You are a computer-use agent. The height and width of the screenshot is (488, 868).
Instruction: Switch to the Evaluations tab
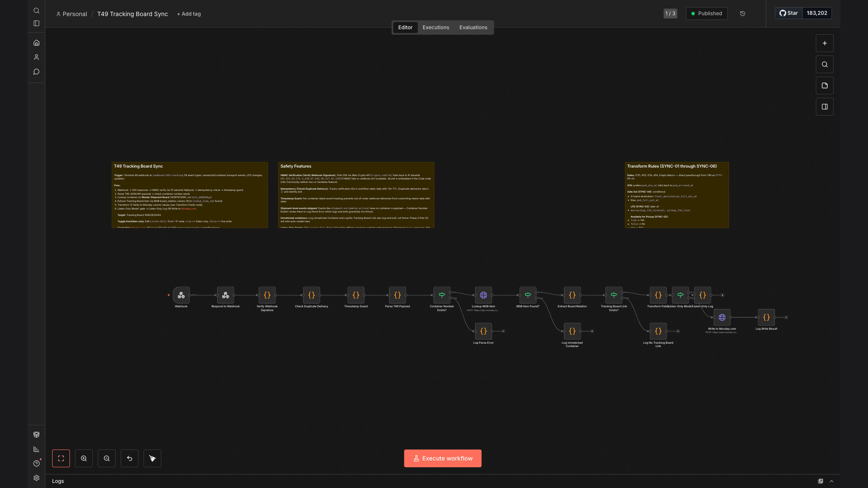click(473, 28)
